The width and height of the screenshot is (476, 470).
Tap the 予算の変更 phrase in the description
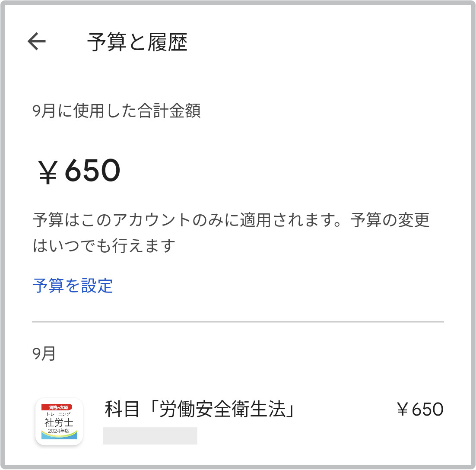[x=390, y=220]
